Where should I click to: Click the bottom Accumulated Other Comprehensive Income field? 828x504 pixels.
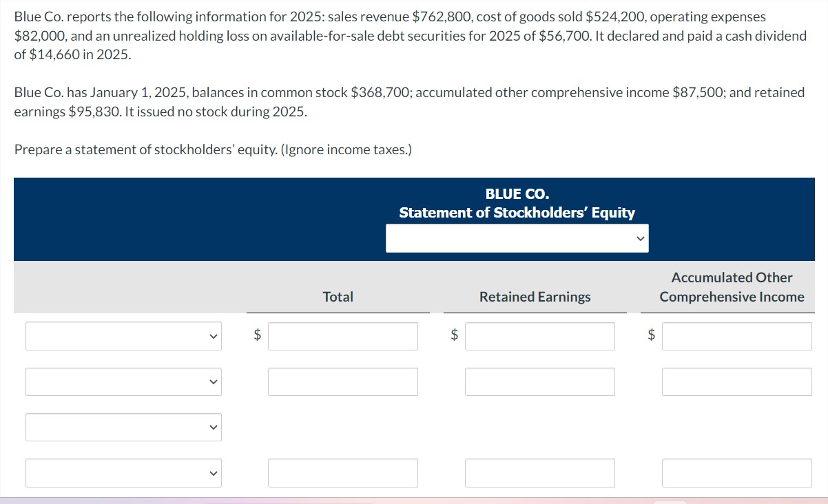pyautogui.click(x=736, y=473)
